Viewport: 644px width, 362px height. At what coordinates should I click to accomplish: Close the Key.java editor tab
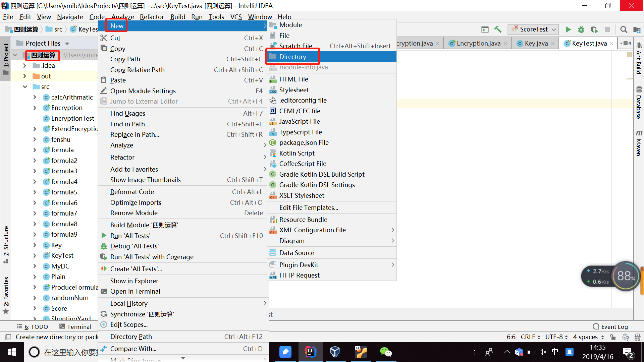tap(553, 44)
